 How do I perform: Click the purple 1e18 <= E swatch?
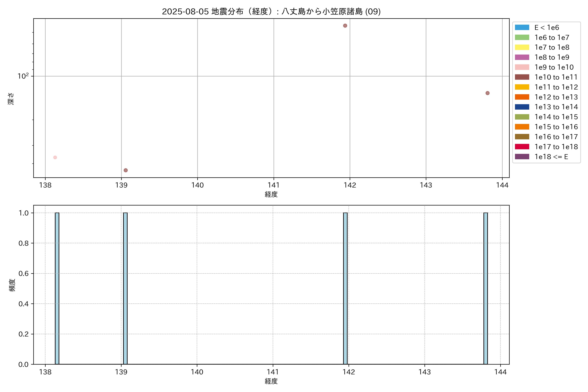(522, 157)
